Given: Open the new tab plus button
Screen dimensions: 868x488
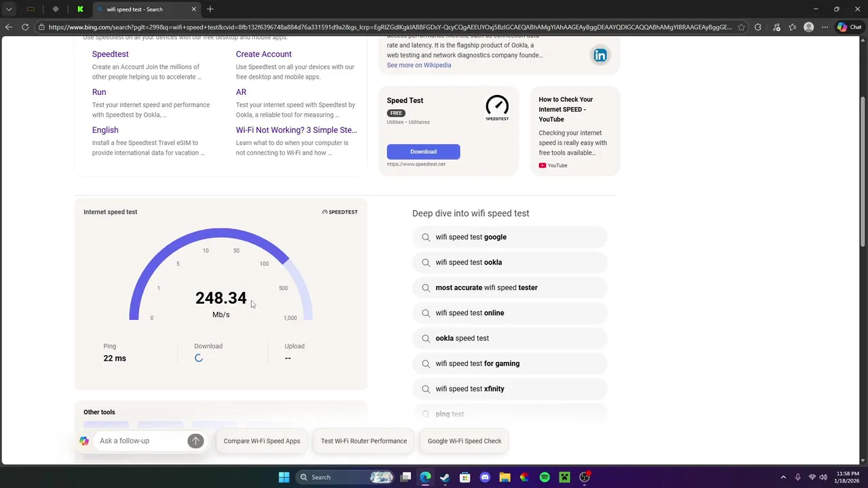Looking at the screenshot, I should click(x=210, y=9).
